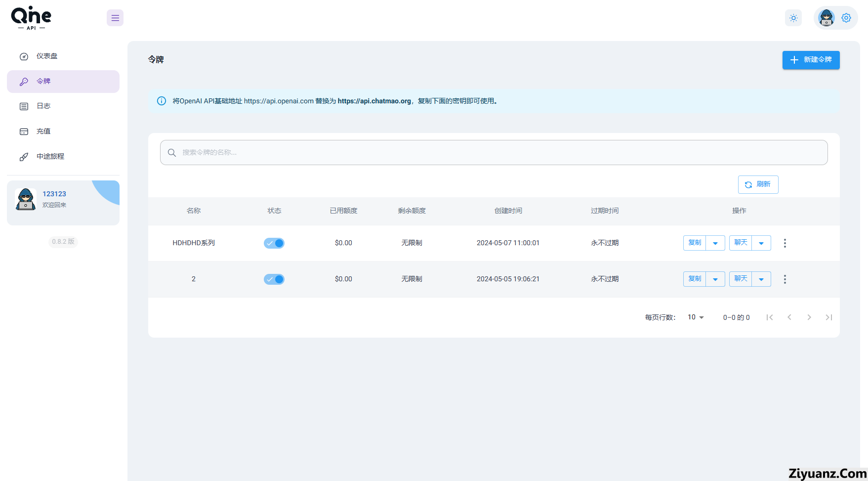Image resolution: width=868 pixels, height=481 pixels.
Task: Toggle status switch for token 2
Action: pyautogui.click(x=274, y=279)
